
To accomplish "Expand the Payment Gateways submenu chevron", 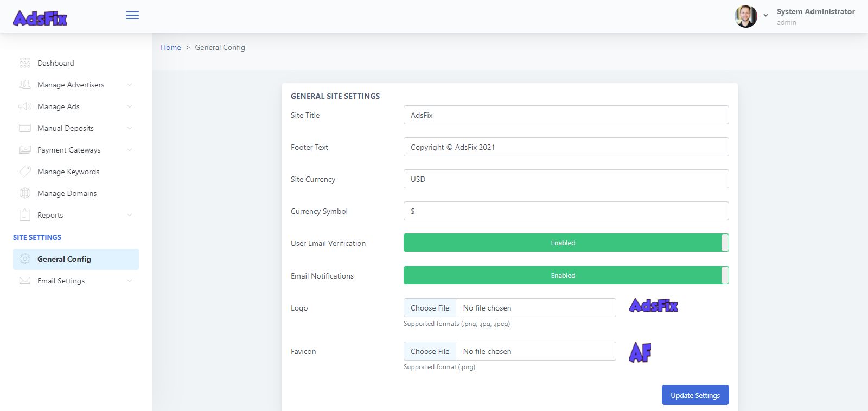I will pos(130,150).
